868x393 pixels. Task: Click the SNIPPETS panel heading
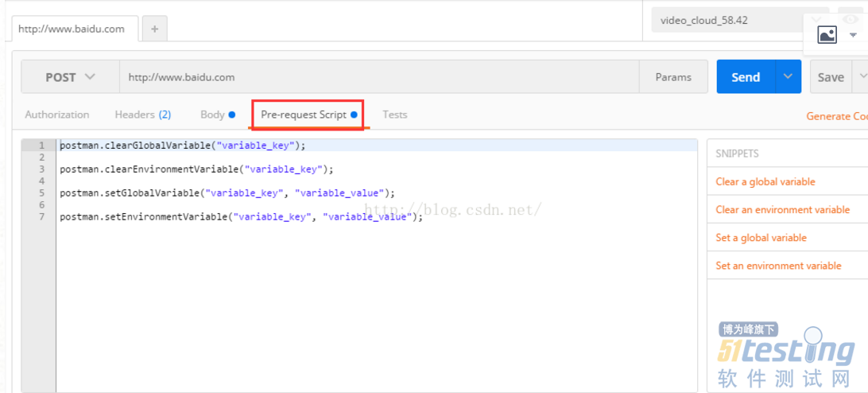pos(737,154)
